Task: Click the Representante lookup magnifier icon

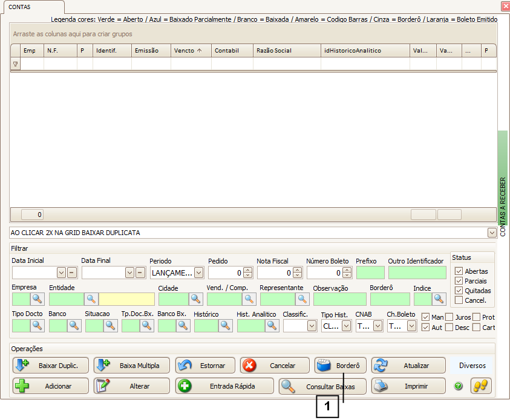Action: [x=302, y=299]
